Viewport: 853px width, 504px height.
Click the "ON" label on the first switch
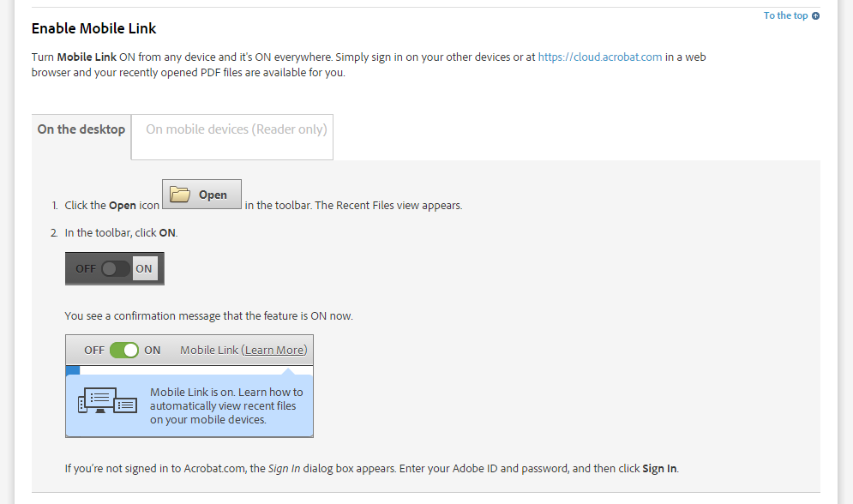point(143,268)
